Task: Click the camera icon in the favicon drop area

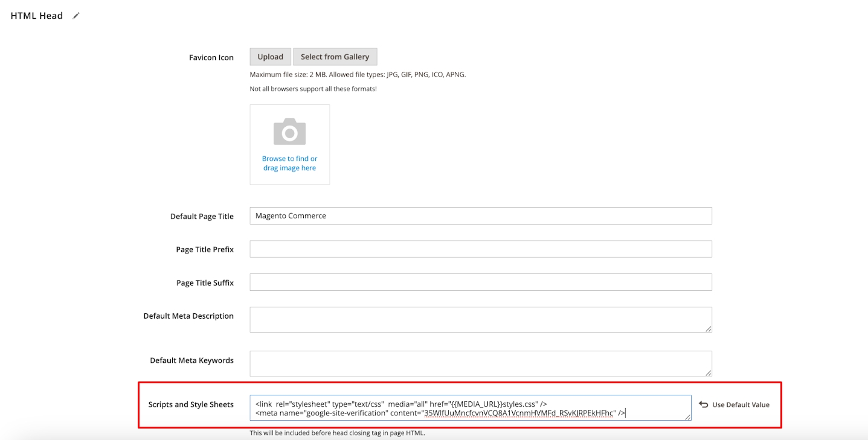Action: [290, 132]
